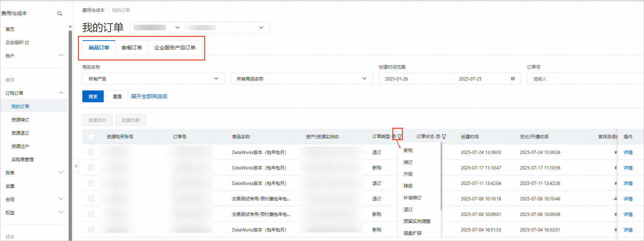Check the row created 2025-07-08 10:09:01
The height and width of the screenshot is (241, 644).
[x=91, y=214]
